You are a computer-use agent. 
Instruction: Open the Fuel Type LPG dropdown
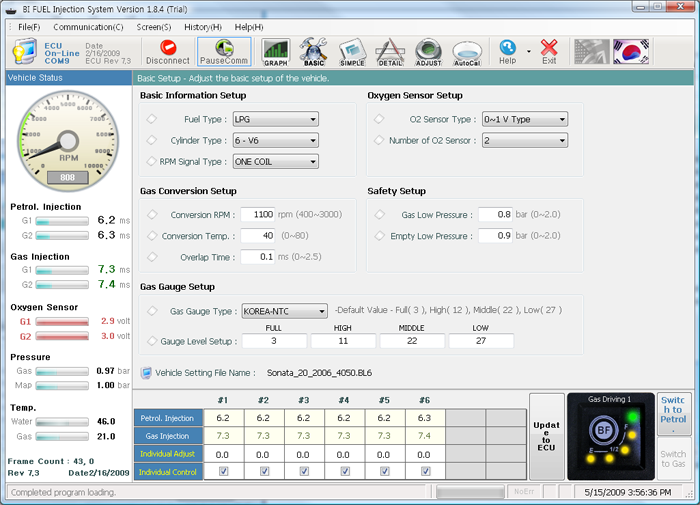[275, 119]
